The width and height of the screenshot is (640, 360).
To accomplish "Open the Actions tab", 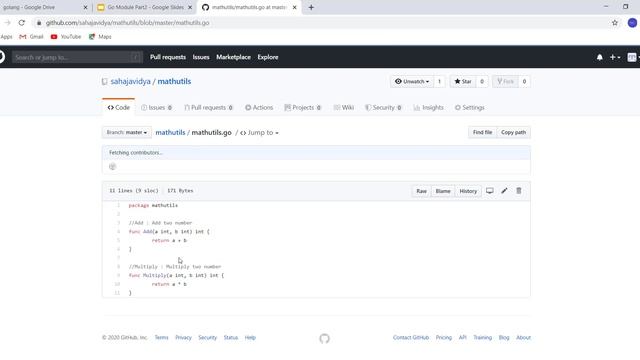I will coord(259,108).
